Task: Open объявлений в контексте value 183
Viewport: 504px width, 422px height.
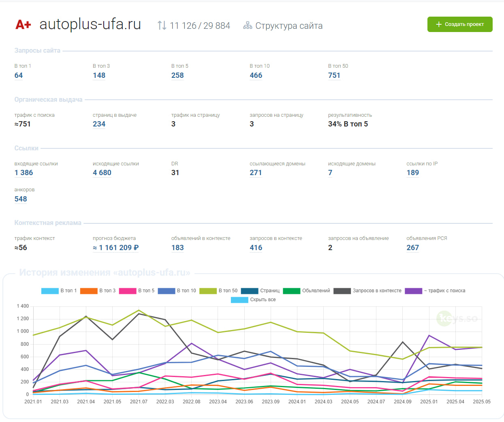Action: [x=177, y=248]
